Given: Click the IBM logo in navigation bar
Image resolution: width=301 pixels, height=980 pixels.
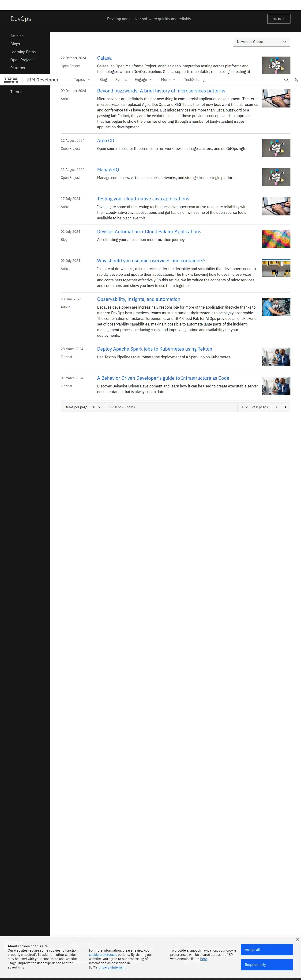Looking at the screenshot, I should (11, 80).
